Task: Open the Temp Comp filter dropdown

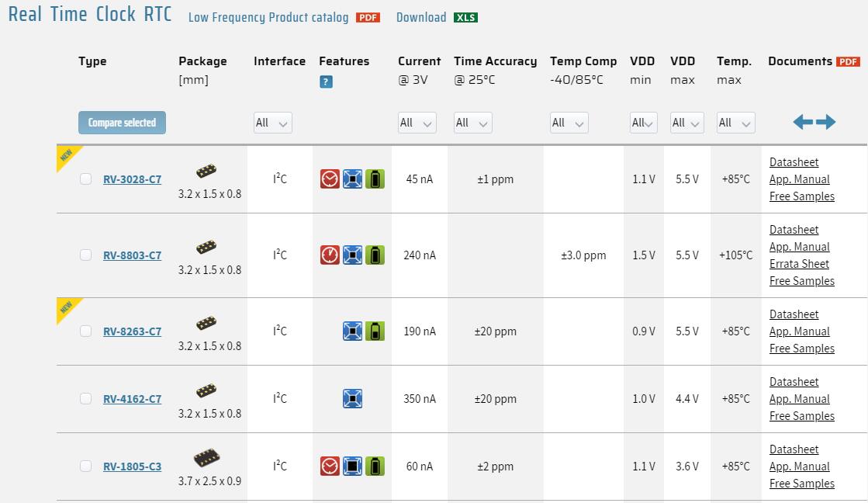Action: coord(569,123)
